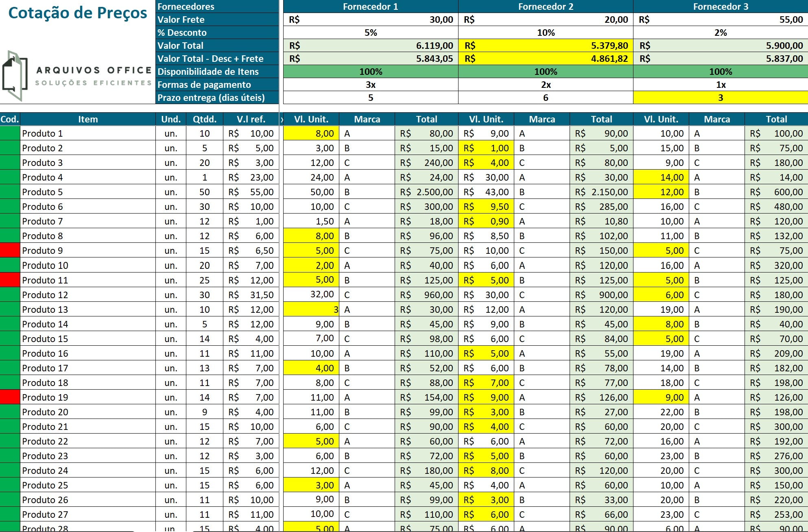Click the Cotação de Preços title
The height and width of the screenshot is (532, 808).
tap(77, 13)
